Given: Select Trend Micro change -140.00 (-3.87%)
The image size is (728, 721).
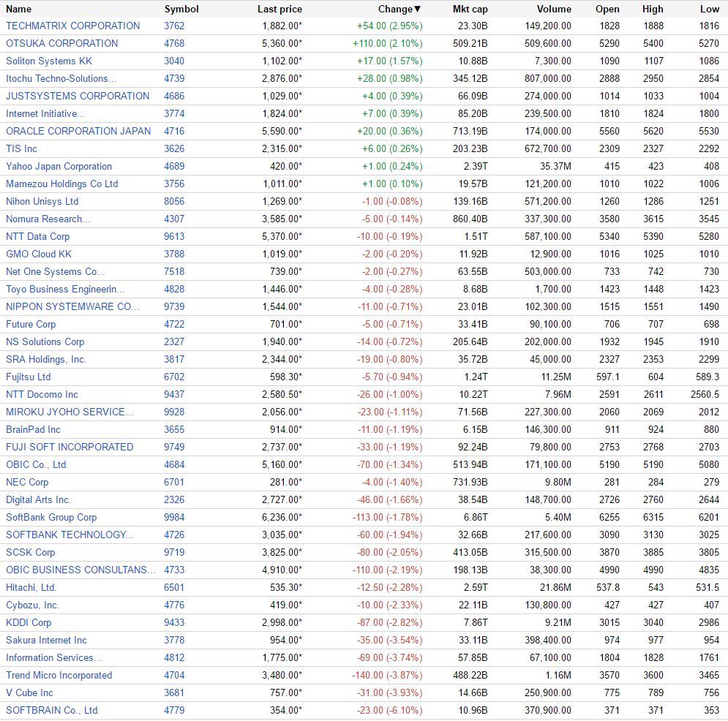Looking at the screenshot, I should 387,676.
